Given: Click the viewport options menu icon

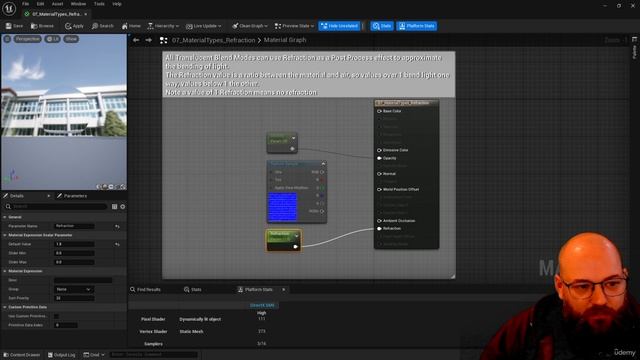Looking at the screenshot, I should (7, 39).
